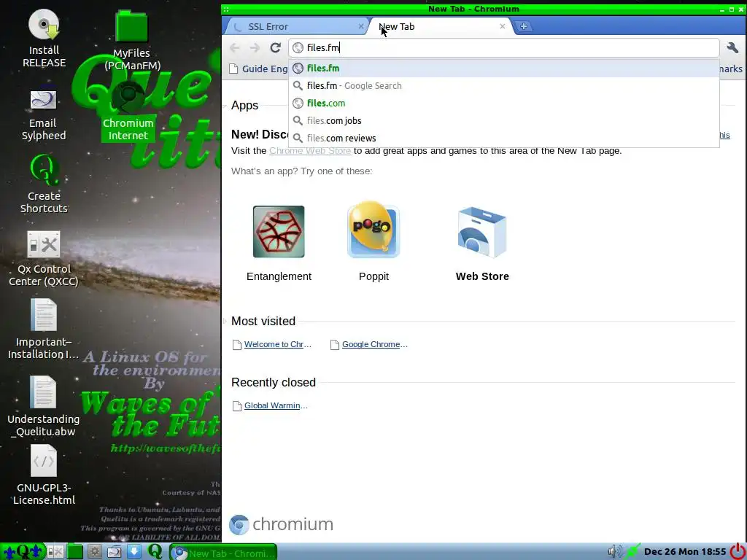Open a new tab with the plus button

(x=524, y=27)
